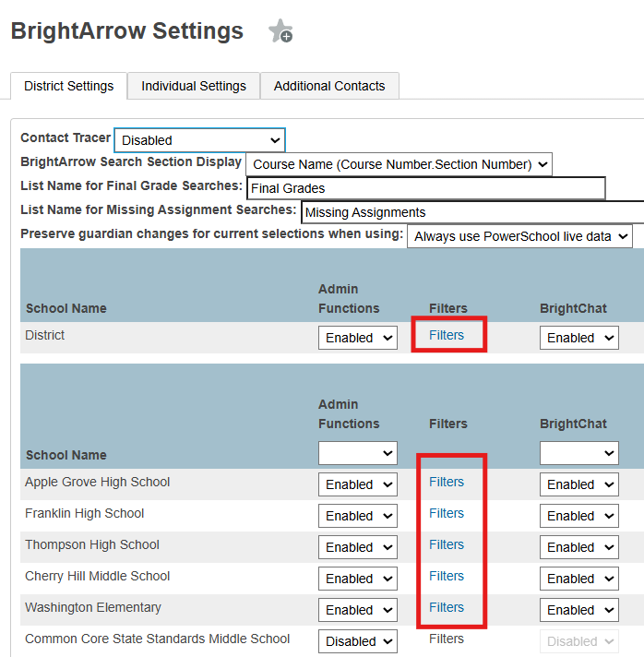Change Franklin High School Admin Functions
Screen dimensions: 644x657
tap(358, 516)
